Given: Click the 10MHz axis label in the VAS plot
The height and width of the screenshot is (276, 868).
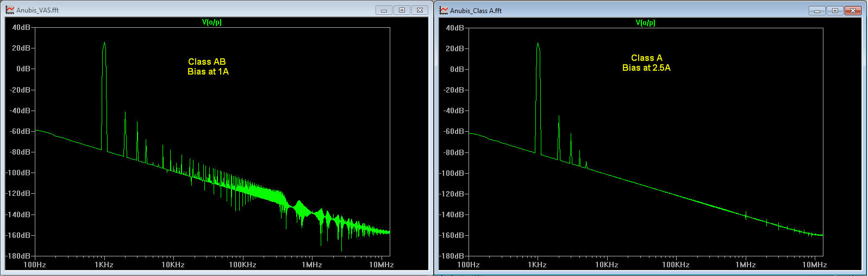Looking at the screenshot, I should 382,265.
